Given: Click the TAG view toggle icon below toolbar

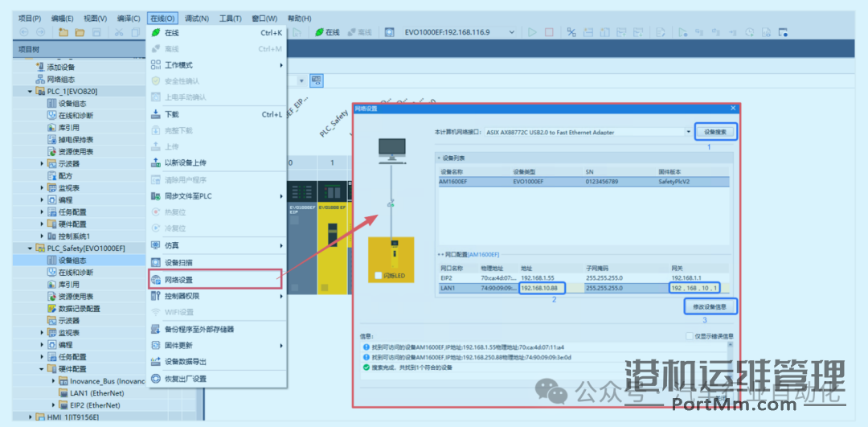Looking at the screenshot, I should point(317,81).
